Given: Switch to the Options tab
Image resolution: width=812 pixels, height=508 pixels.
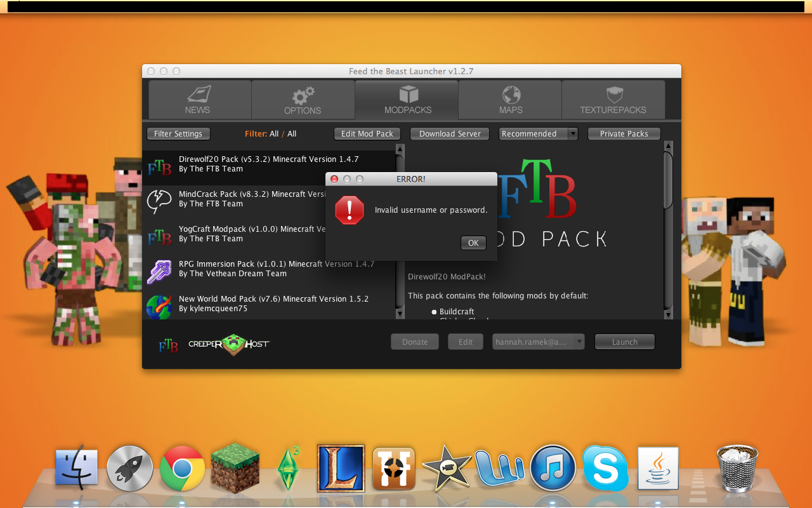Looking at the screenshot, I should click(x=303, y=100).
